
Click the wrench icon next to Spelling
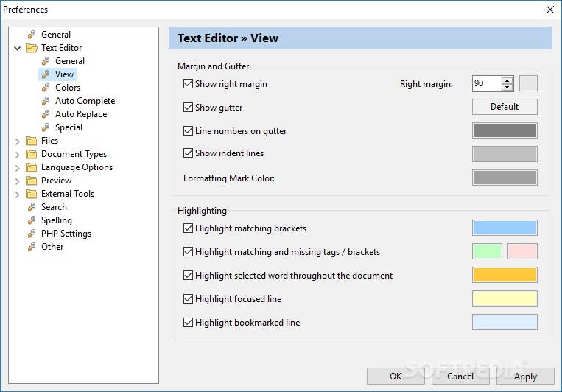tap(32, 220)
